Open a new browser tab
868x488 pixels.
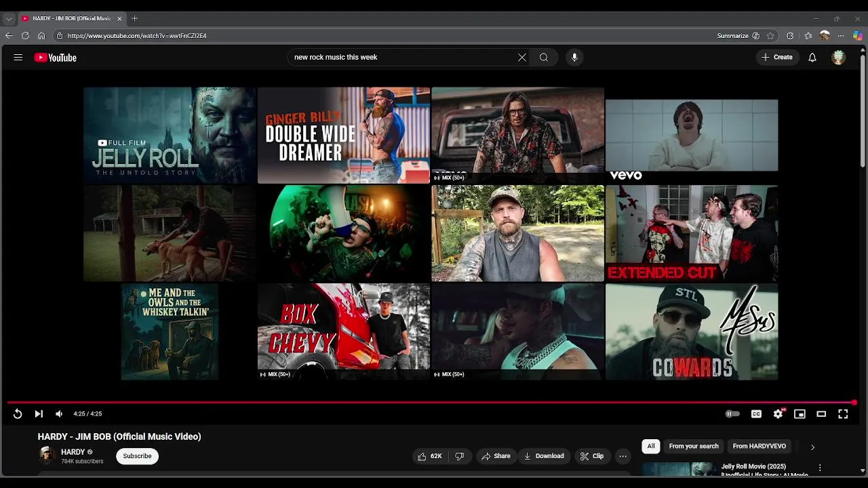click(x=134, y=18)
